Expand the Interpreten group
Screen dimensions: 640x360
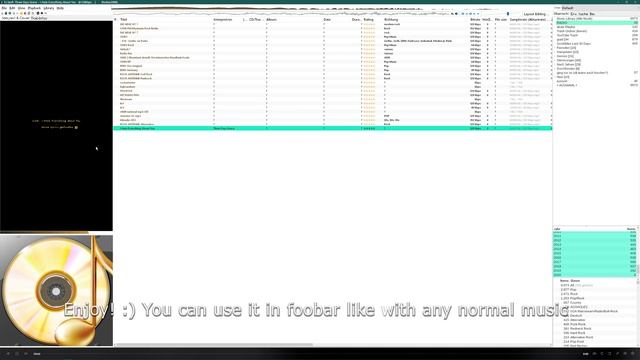click(x=568, y=52)
